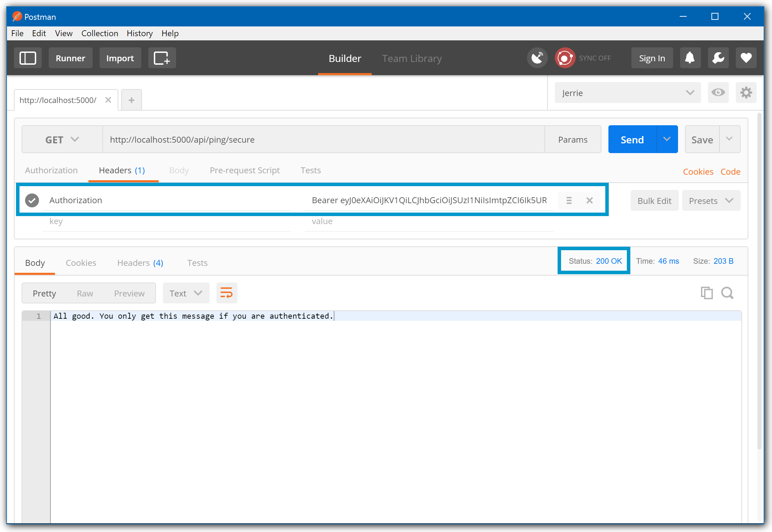The image size is (772, 532).
Task: Select the request Authorization tab
Action: click(x=51, y=170)
